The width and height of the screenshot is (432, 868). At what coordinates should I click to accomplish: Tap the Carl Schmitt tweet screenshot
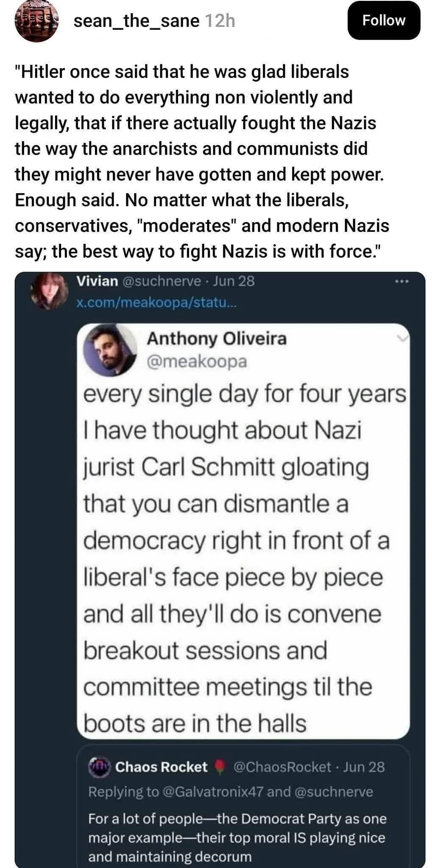[244, 551]
